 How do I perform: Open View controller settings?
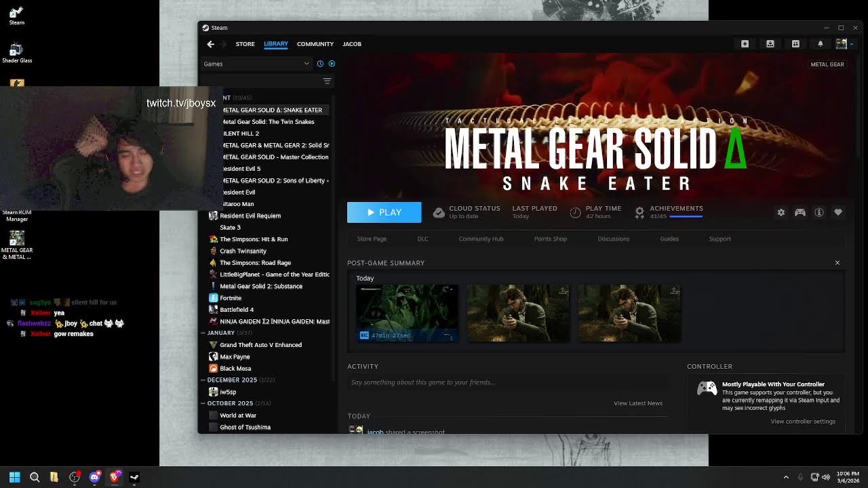pyautogui.click(x=803, y=422)
